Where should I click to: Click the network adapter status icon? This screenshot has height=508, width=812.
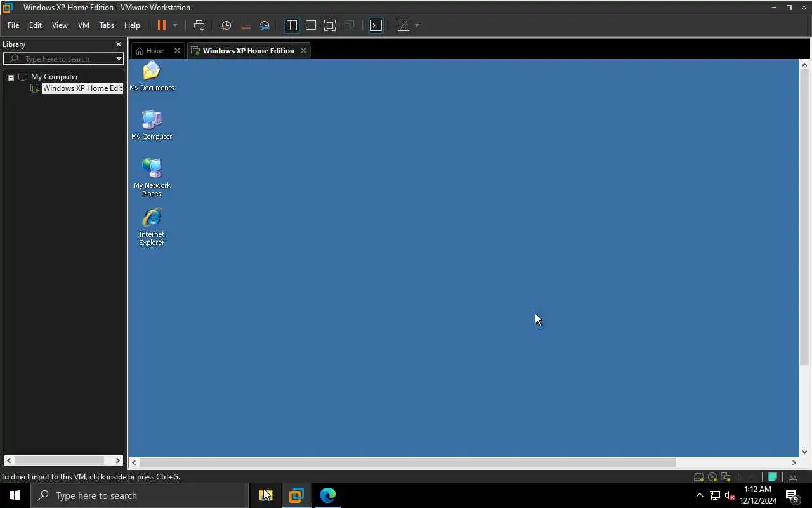726,477
